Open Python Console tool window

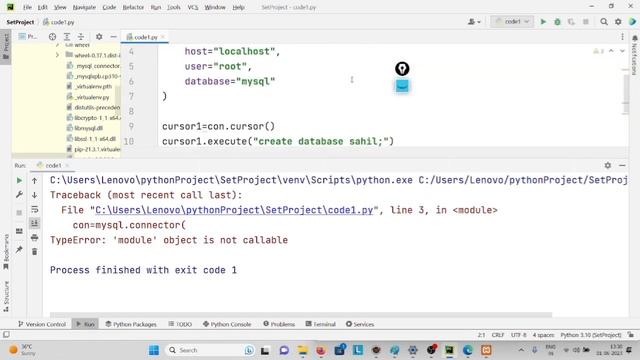[x=227, y=324]
